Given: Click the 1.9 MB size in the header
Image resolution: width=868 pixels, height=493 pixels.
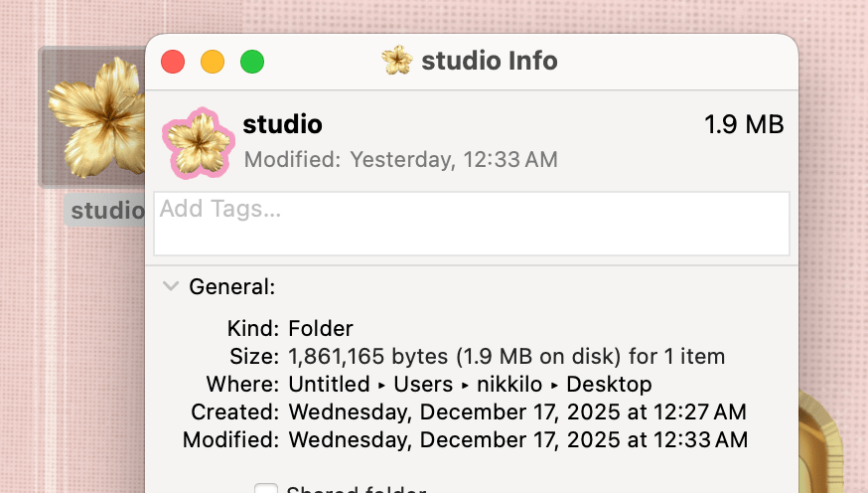Looking at the screenshot, I should click(744, 124).
